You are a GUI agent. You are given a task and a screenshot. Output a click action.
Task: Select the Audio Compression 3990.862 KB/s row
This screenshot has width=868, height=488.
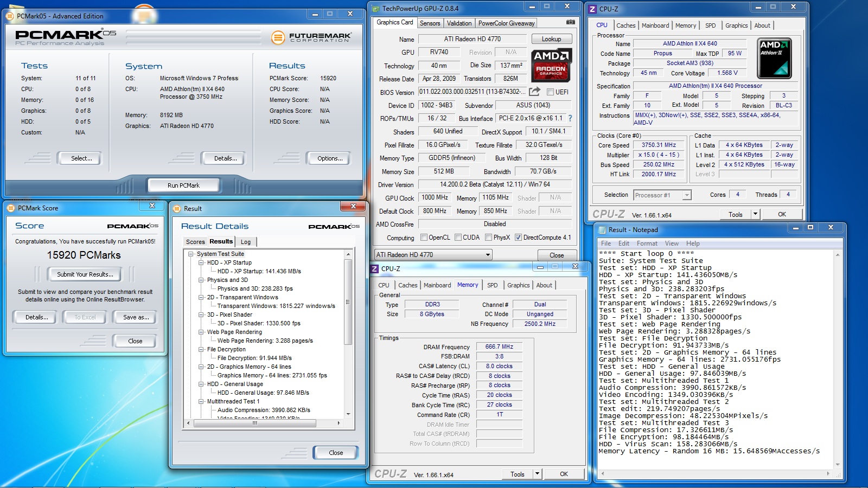pyautogui.click(x=264, y=410)
